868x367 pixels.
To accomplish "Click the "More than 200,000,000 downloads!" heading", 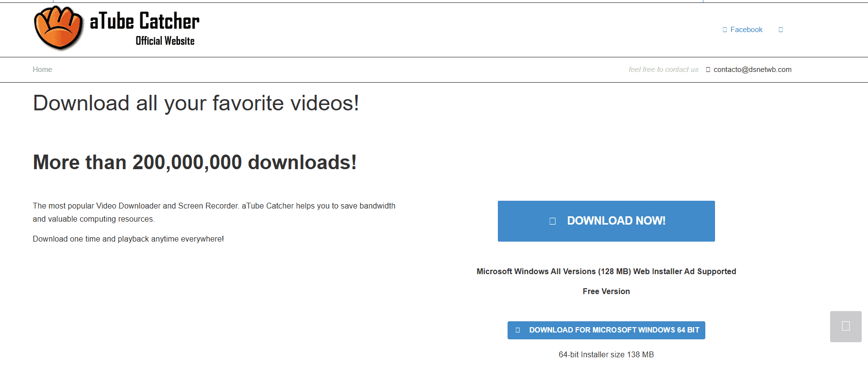I will [194, 162].
